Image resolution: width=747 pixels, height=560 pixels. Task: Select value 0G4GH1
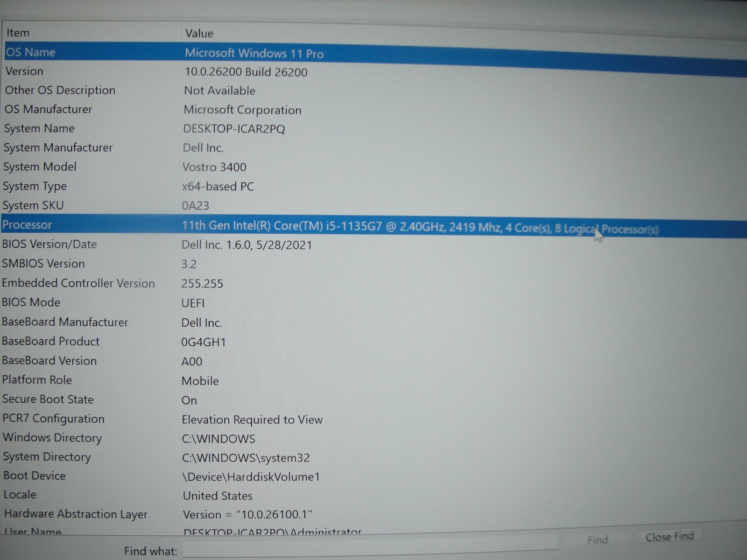pyautogui.click(x=204, y=342)
